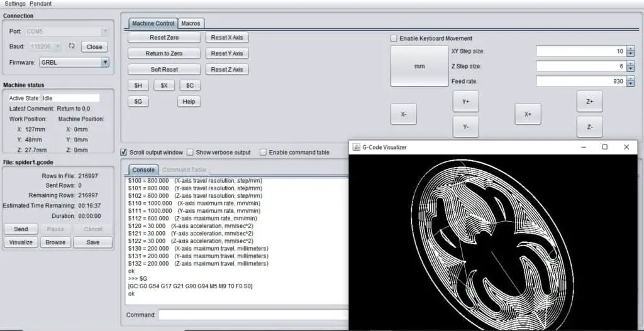Click the G-Code Visualizer window icon
The image size is (644, 331).
(357, 147)
